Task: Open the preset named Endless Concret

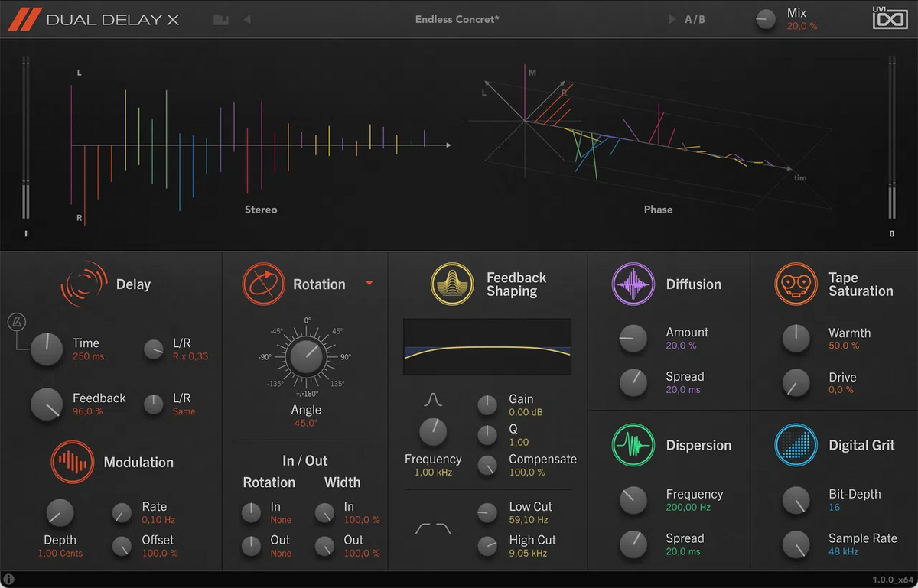Action: pos(457,19)
